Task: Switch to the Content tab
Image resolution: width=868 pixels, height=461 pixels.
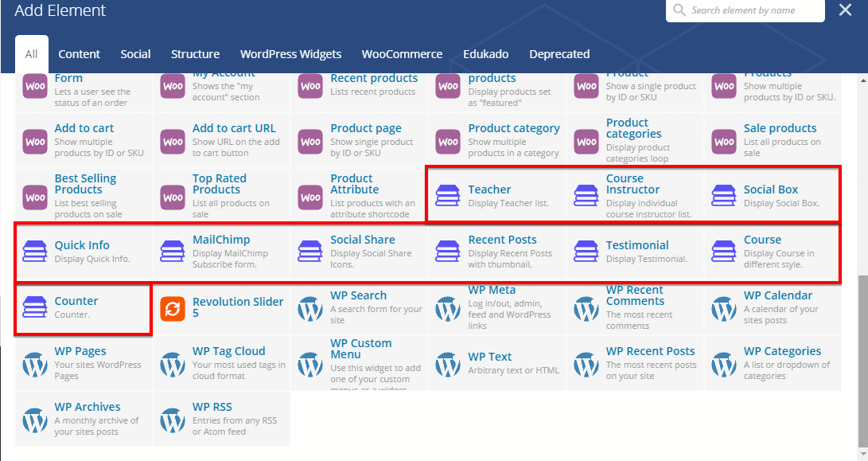Action: (x=79, y=54)
